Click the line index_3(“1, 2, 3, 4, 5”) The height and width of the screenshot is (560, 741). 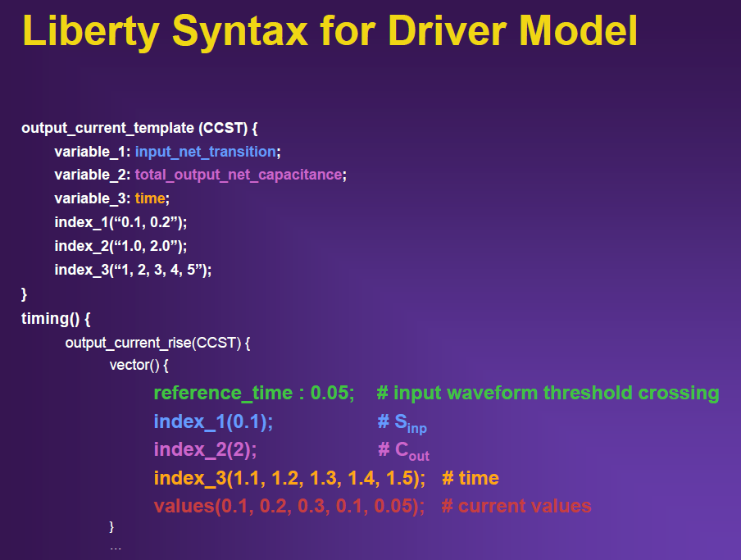(133, 270)
